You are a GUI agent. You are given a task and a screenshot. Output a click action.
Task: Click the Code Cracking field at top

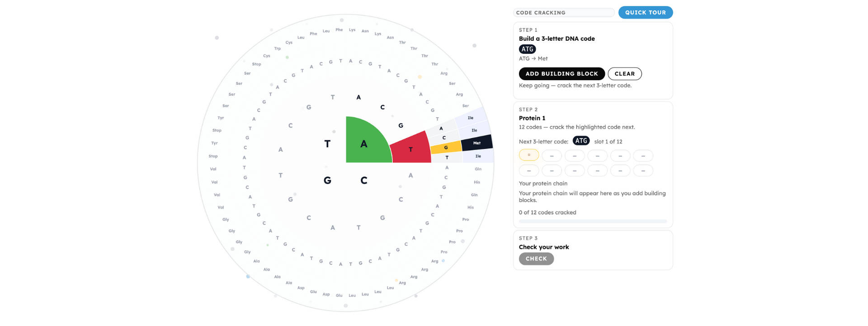563,13
